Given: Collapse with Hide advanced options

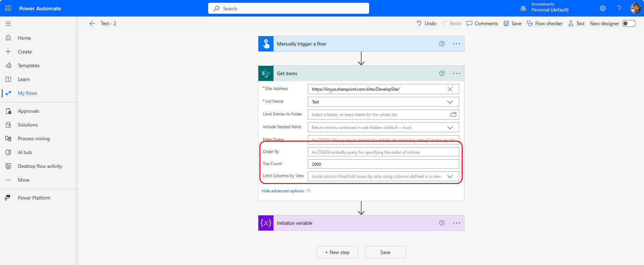Looking at the screenshot, I should click(286, 191).
